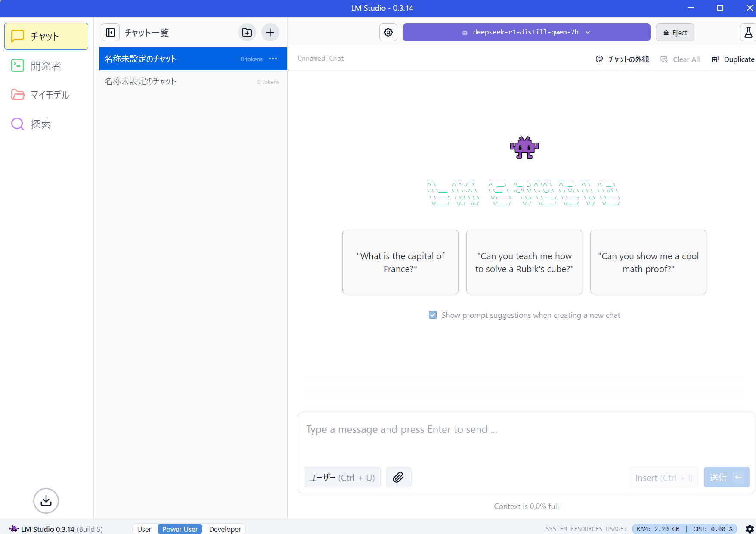The image size is (756, 534).
Task: Switch to Developer mode
Action: point(225,529)
